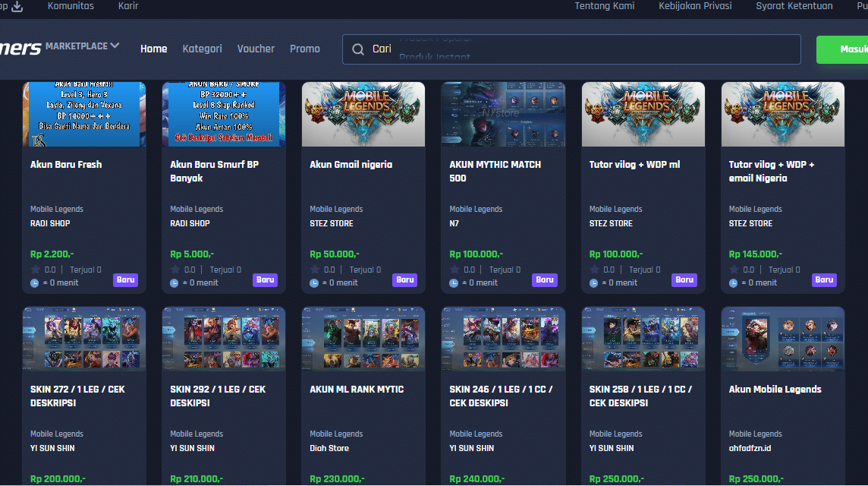Image resolution: width=868 pixels, height=486 pixels.
Task: Click SKIN 292 / 1 LEG title
Action: (218, 396)
